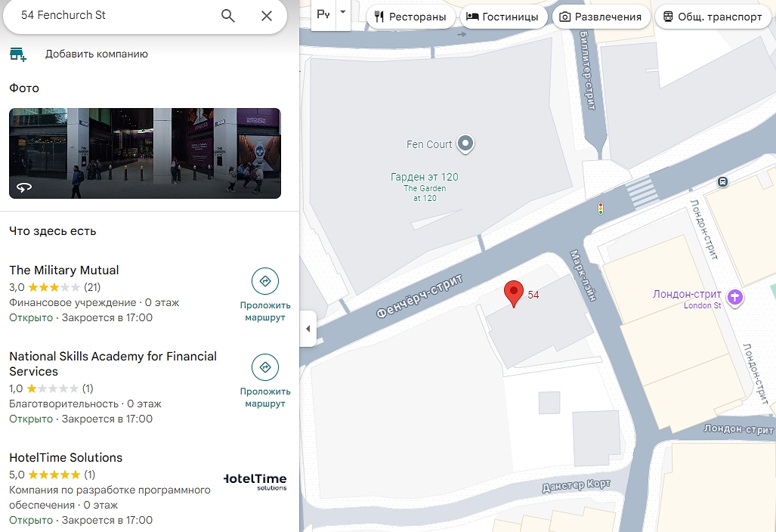Open HotelTime Solutions listing
This screenshot has width=776, height=532.
coord(66,457)
